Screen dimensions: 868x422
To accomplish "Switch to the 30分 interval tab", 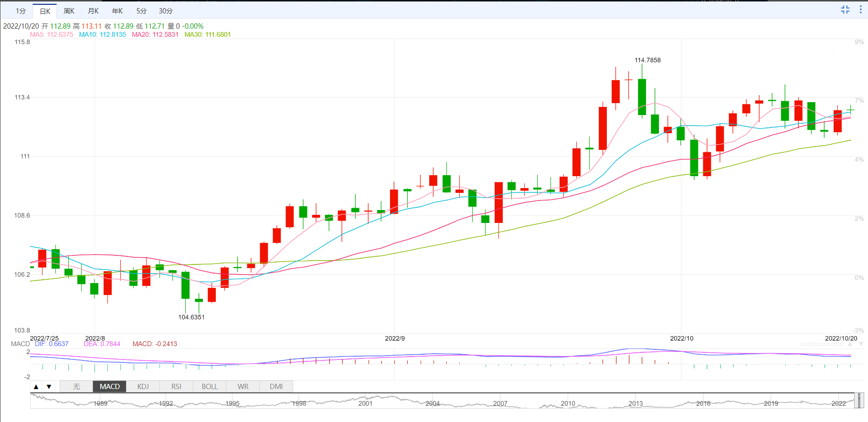I will pyautogui.click(x=166, y=11).
